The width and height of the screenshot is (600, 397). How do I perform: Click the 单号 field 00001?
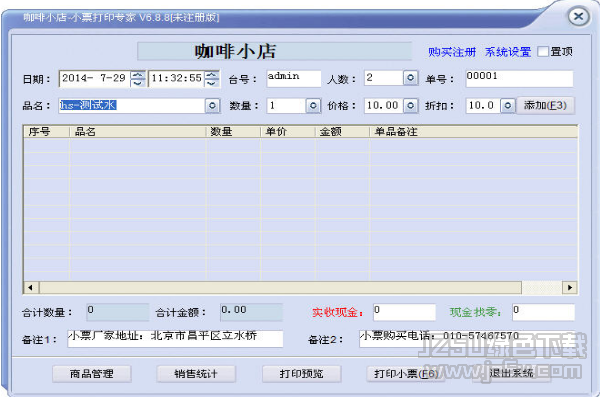[x=519, y=78]
